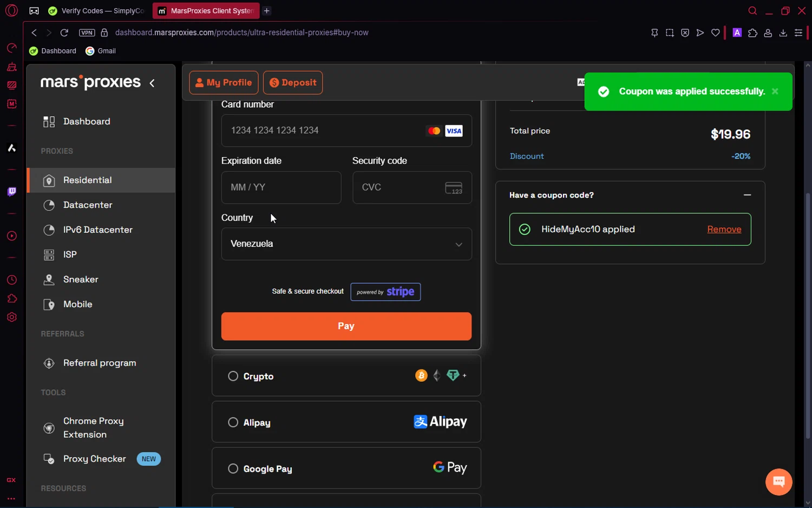Remove the applied HideMyAcc10 coupon
The height and width of the screenshot is (508, 812).
724,229
